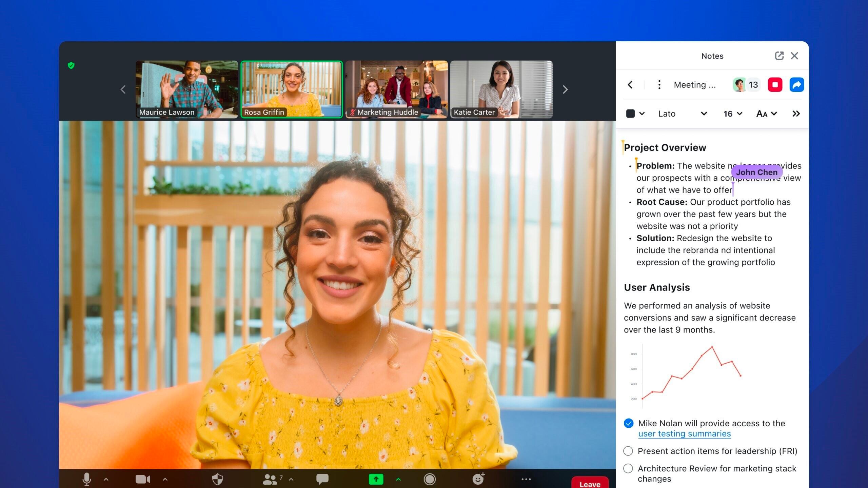Click the video camera icon
This screenshot has height=488, width=868.
coord(143,479)
